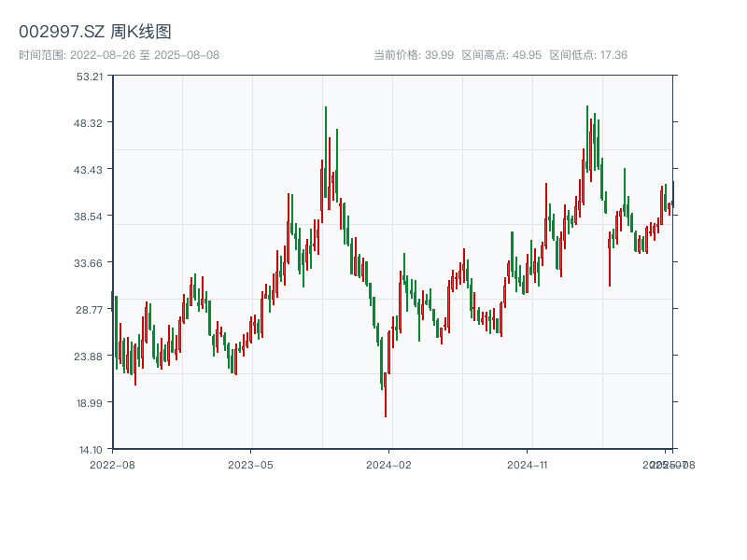Click the y-axis label 18.99
Screen dimensions: 747x560
tap(90, 403)
